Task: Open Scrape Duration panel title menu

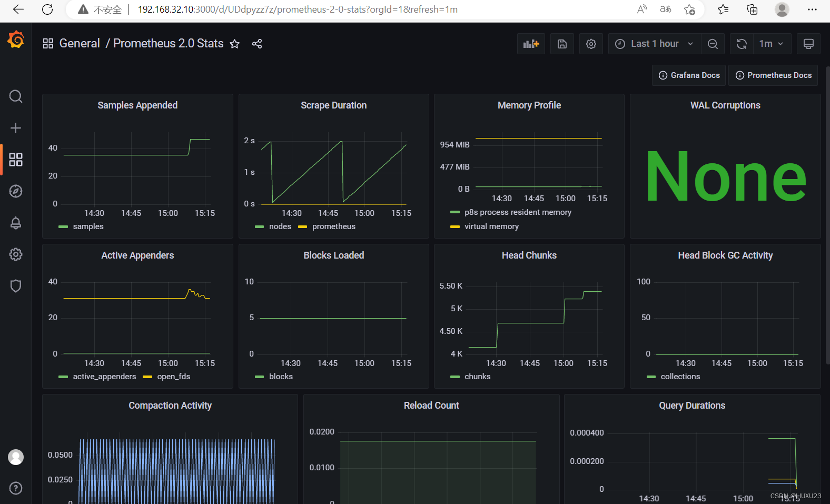Action: pos(334,105)
